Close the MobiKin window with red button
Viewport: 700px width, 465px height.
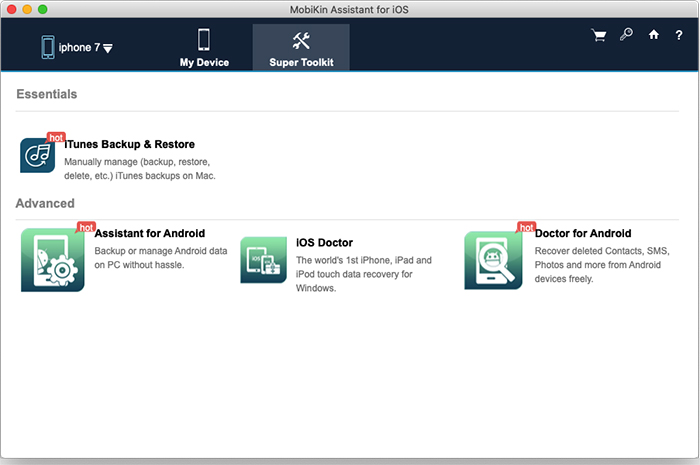coord(12,9)
